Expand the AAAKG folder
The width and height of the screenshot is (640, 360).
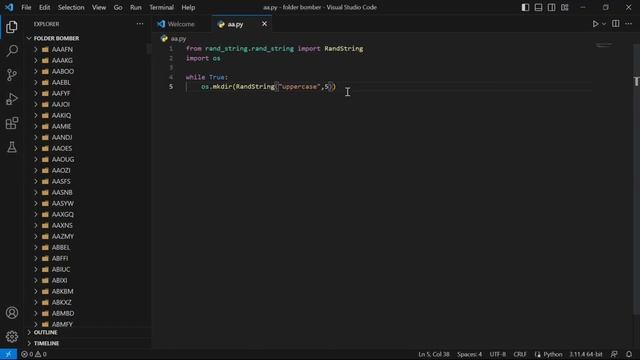(x=36, y=60)
